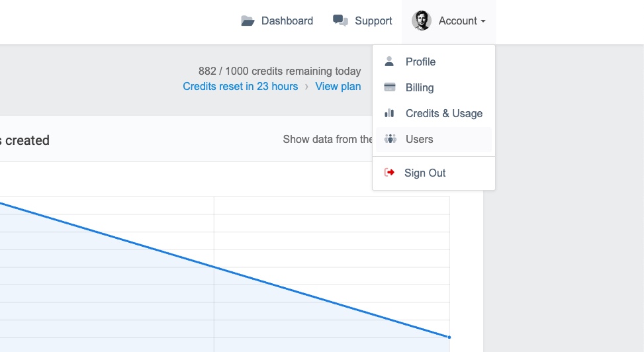Screen dimensions: 644x352
Task: Click the Dashboard folder icon
Action: (x=248, y=21)
